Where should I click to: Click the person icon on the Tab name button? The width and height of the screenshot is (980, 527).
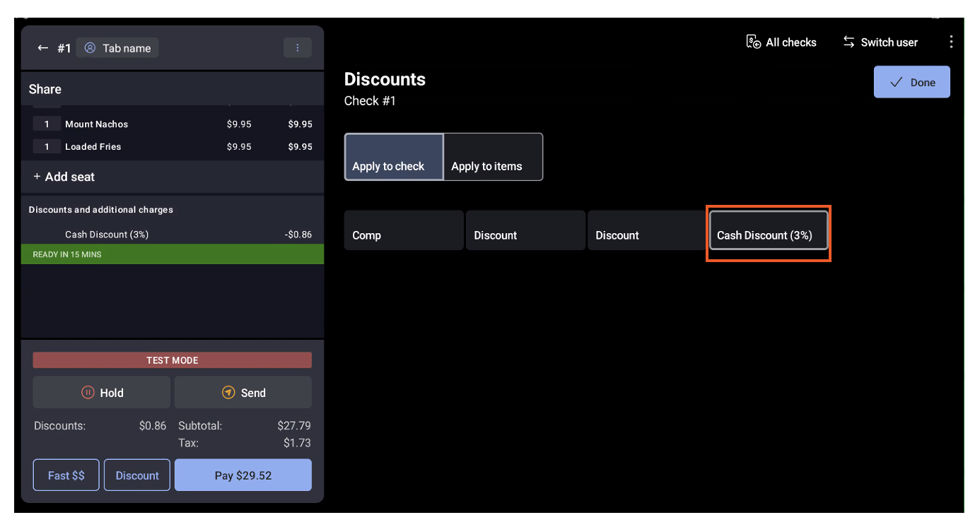89,47
